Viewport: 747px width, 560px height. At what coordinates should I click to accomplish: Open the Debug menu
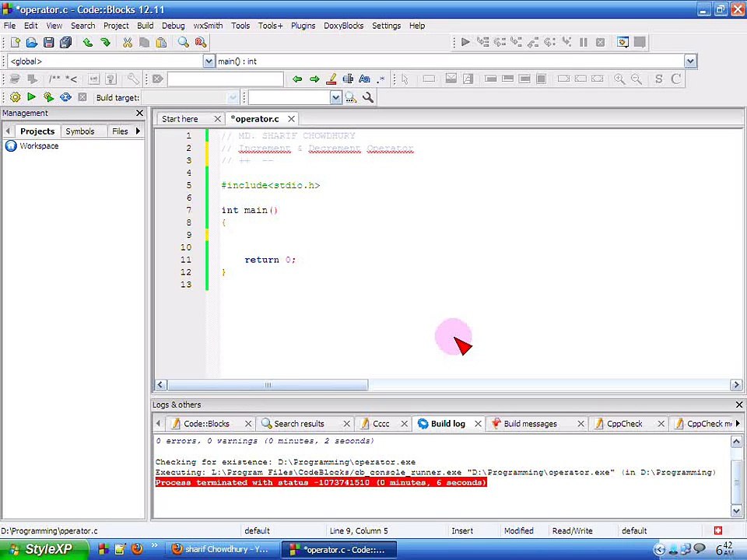[x=173, y=26]
